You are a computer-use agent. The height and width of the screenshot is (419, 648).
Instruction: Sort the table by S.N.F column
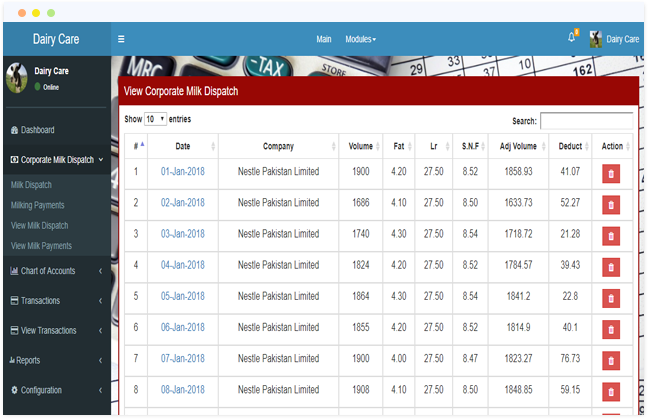click(x=470, y=146)
